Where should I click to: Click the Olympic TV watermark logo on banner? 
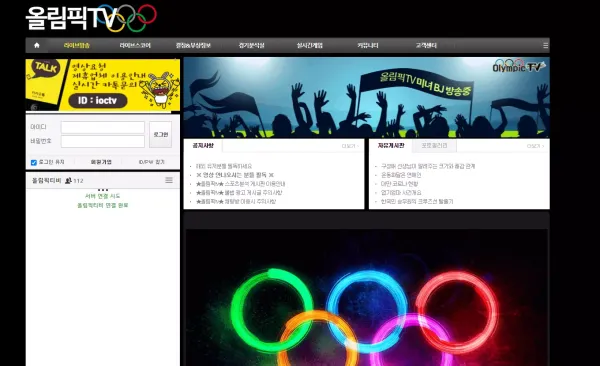(519, 66)
